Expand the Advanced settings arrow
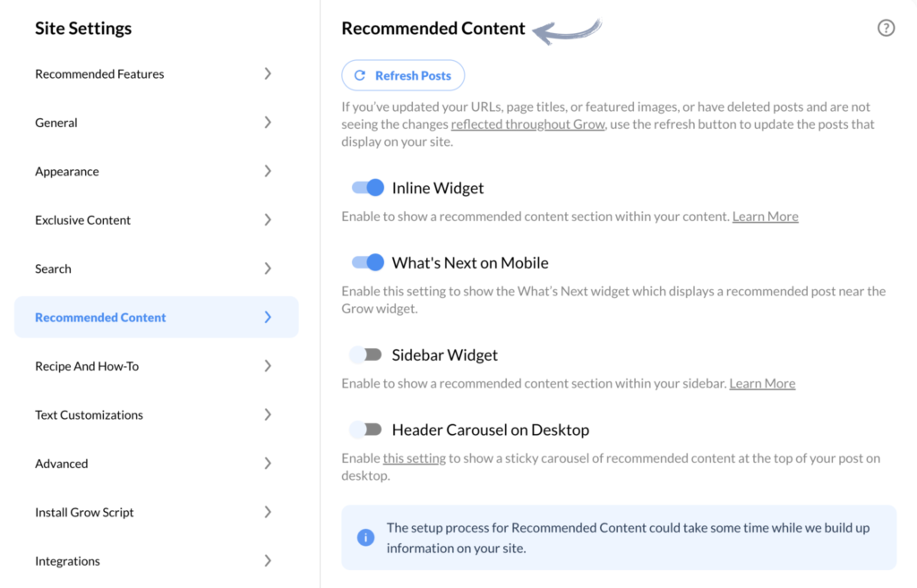This screenshot has width=917, height=588. pos(268,464)
